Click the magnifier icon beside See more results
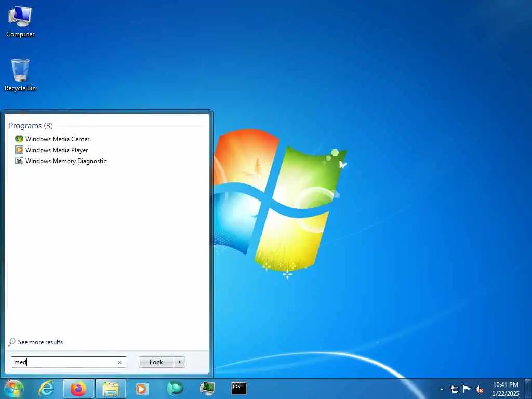Screen dimensions: 532x399 coord(12,342)
